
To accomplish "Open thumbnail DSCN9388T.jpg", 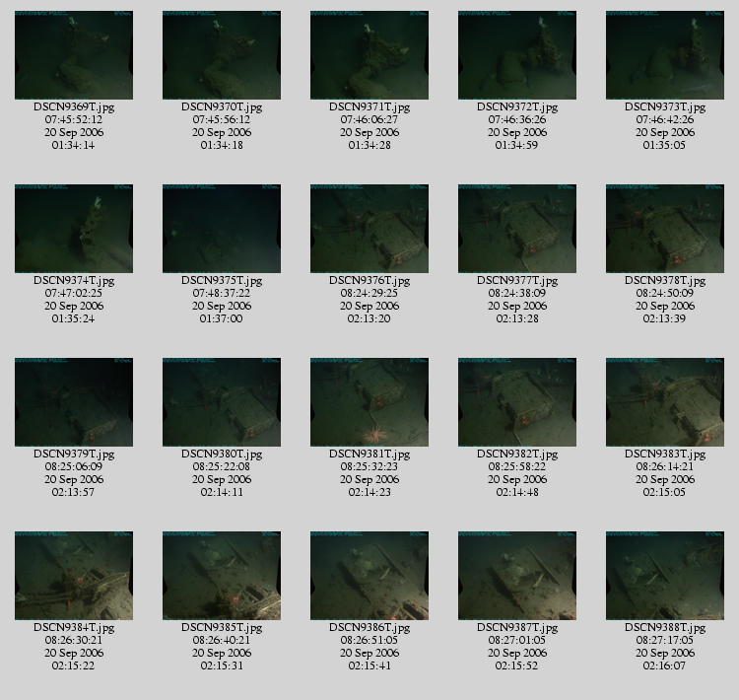I will [x=664, y=576].
